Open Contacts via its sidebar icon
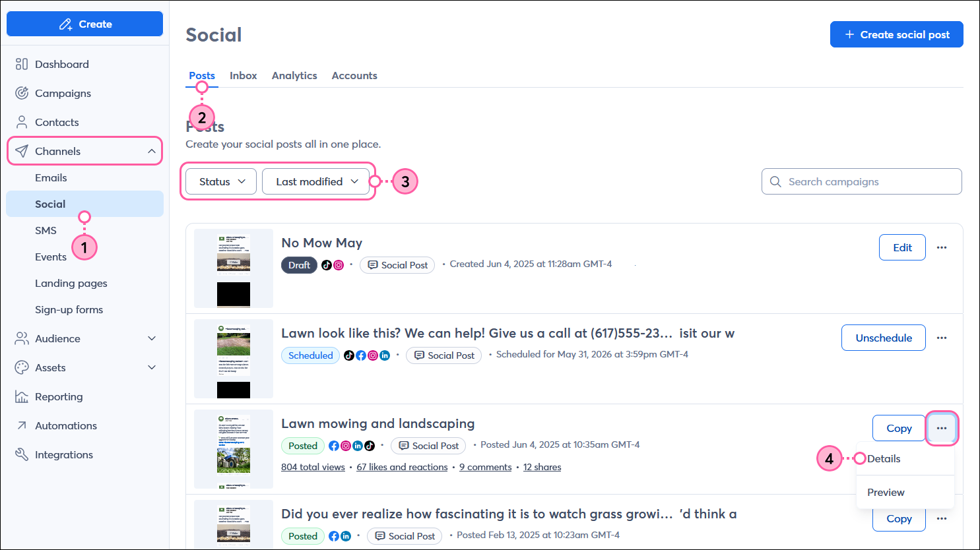Screen dimensions: 980x550 pos(22,122)
